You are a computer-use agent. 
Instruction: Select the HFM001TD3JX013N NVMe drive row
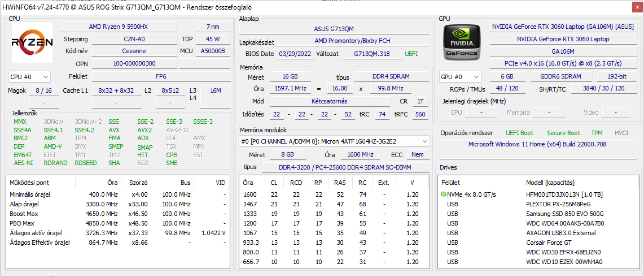click(539, 194)
